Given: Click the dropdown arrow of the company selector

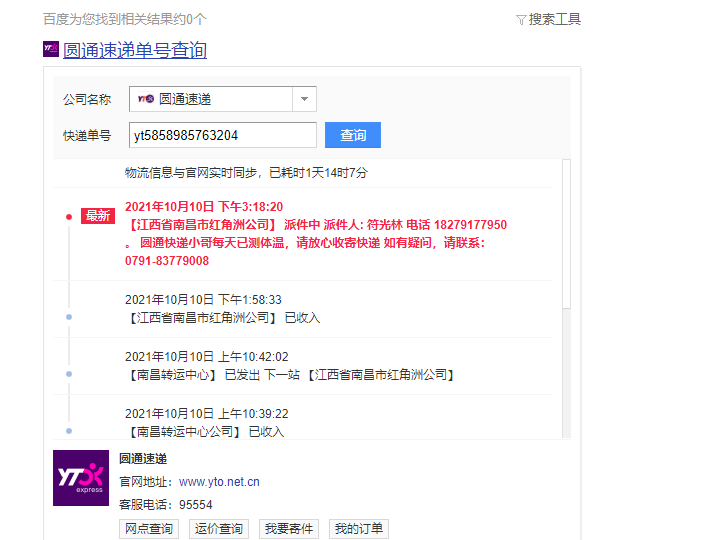Looking at the screenshot, I should (304, 99).
